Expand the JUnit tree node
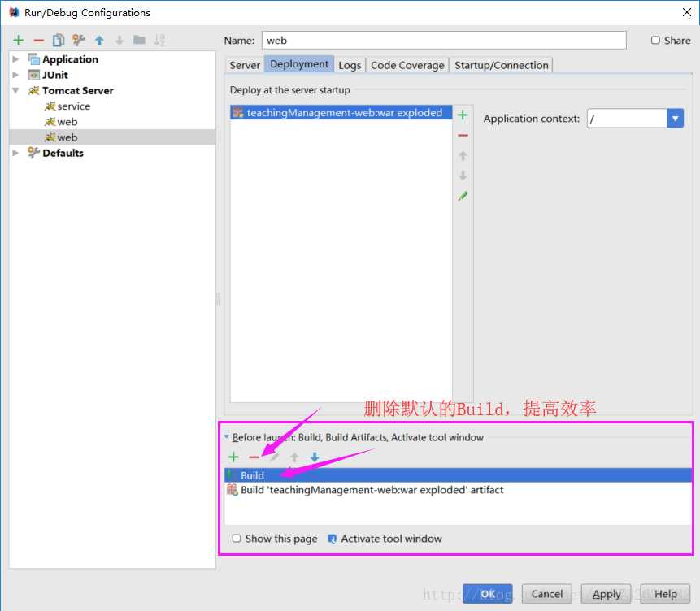The width and height of the screenshot is (700, 611). (x=15, y=75)
